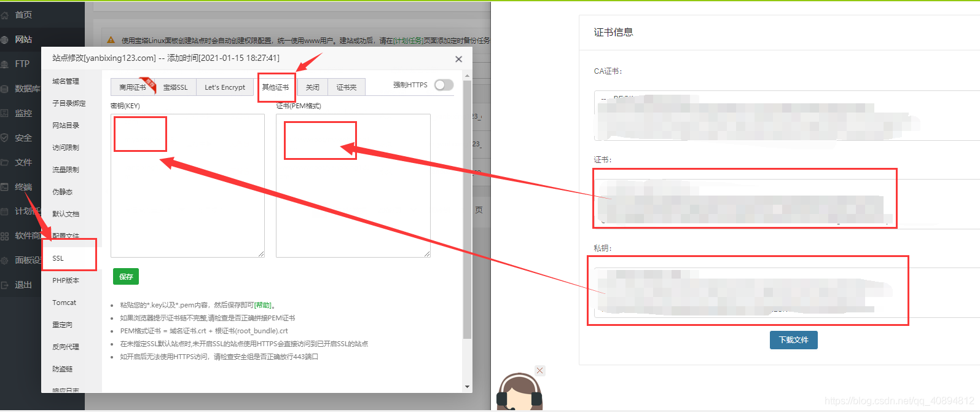Click the 证书 content box on the right
The height and width of the screenshot is (412, 980).
[786, 204]
